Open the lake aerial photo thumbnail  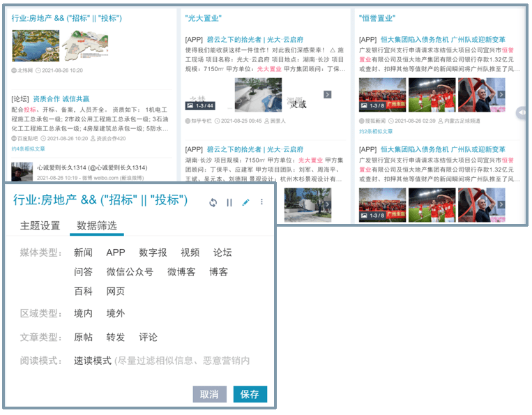36,46
